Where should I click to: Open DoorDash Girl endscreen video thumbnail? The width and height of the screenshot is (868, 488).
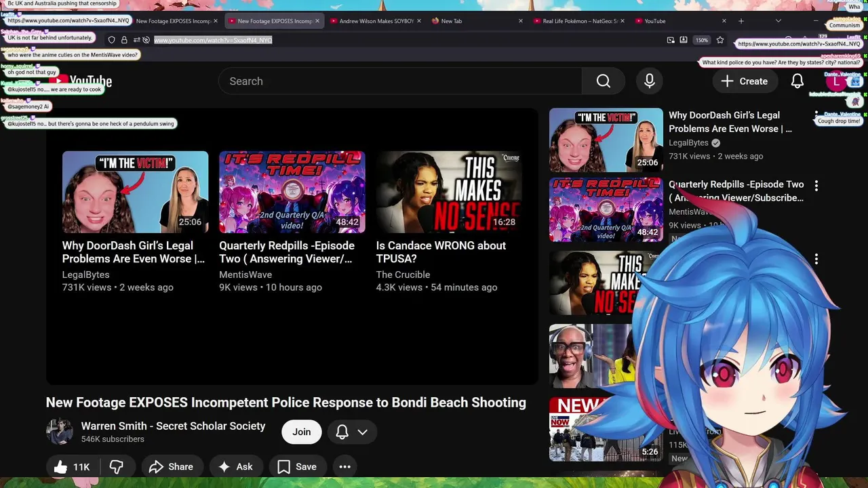(x=135, y=192)
